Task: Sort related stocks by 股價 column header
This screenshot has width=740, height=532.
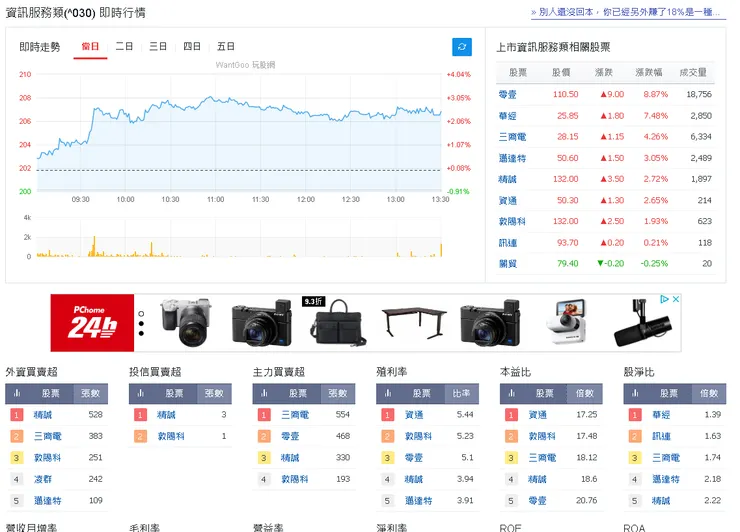Action: pyautogui.click(x=561, y=72)
